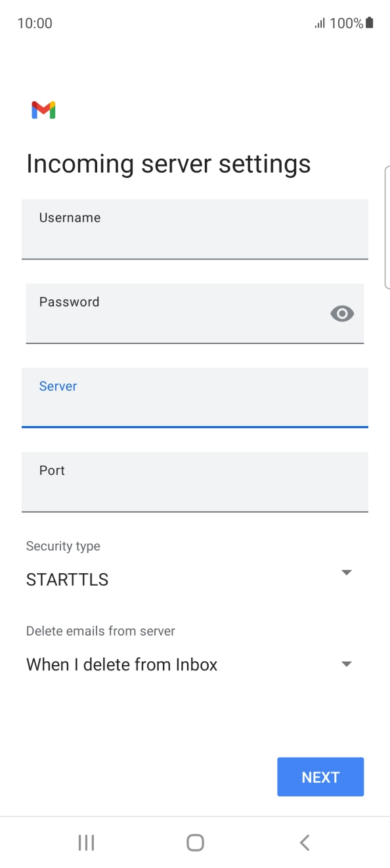Toggle password visibility with the eye icon
Viewport: 390px width, 868px height.
[341, 313]
